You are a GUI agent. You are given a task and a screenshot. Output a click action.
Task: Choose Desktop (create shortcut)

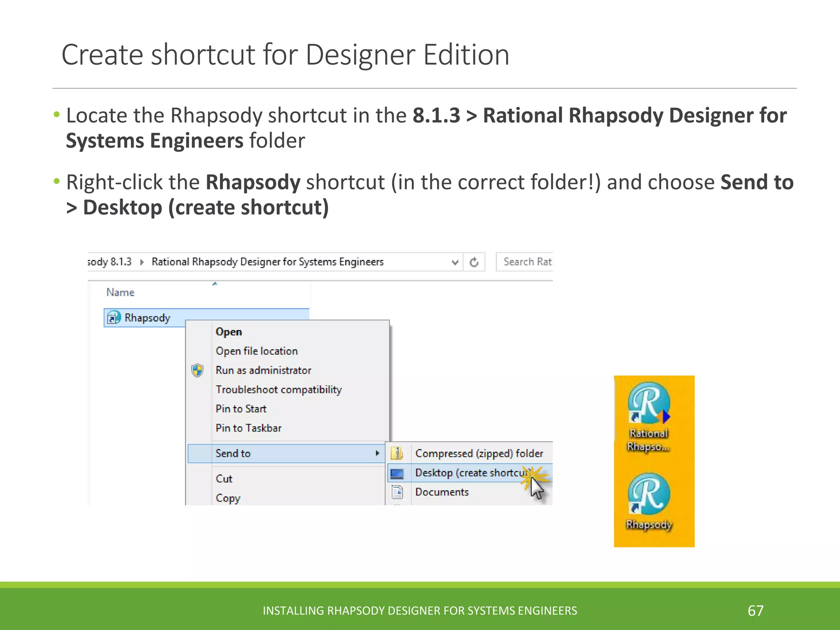(470, 472)
